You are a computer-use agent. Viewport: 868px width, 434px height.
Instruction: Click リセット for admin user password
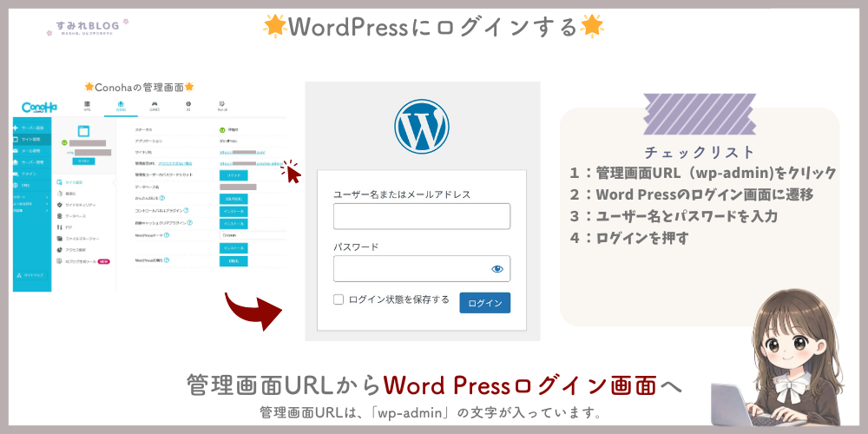pos(233,175)
